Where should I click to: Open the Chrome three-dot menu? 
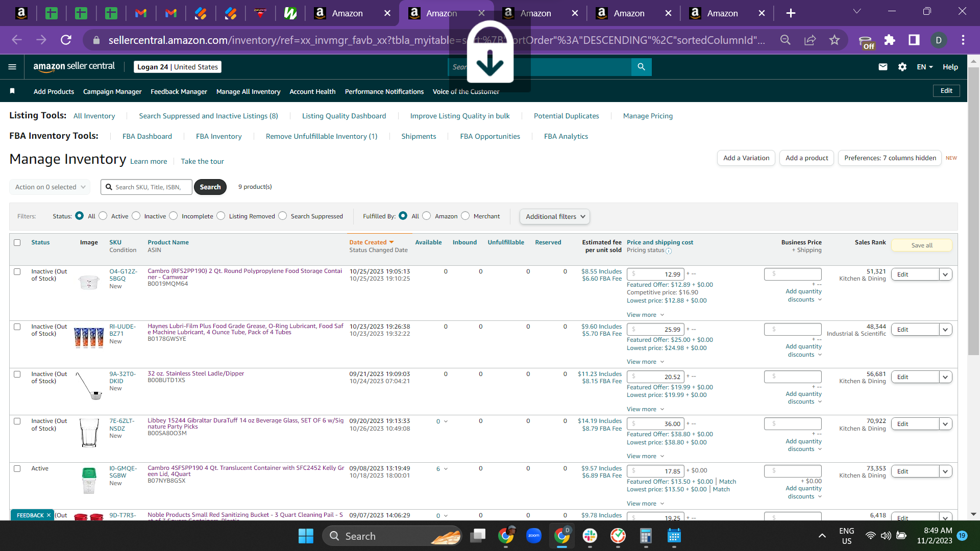963,40
